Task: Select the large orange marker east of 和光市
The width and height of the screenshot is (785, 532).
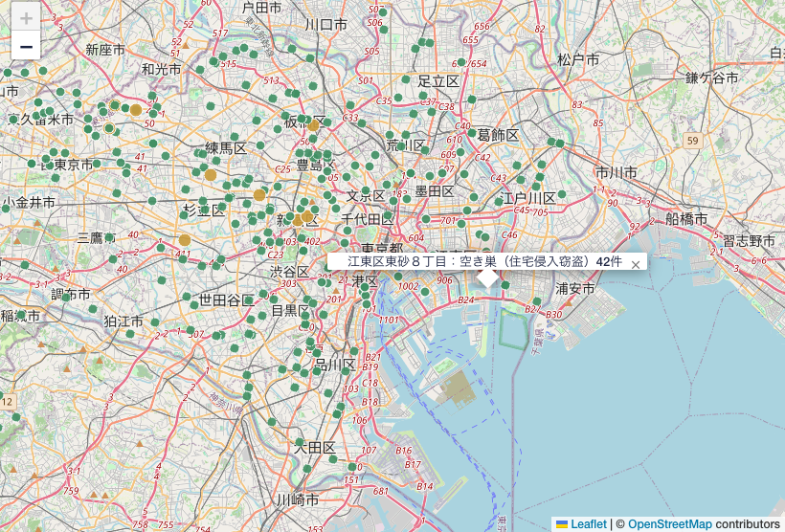Action: pos(136,110)
